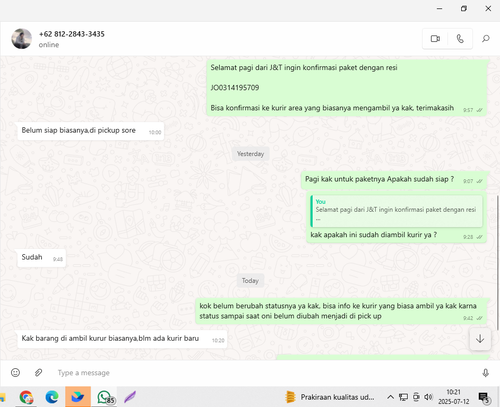Start a voice call with the contact
The height and width of the screenshot is (407, 500).
(x=460, y=39)
